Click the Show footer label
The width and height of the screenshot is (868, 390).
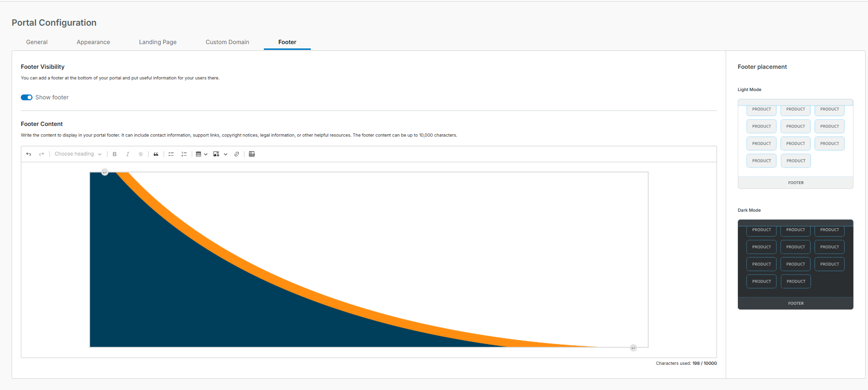point(52,97)
